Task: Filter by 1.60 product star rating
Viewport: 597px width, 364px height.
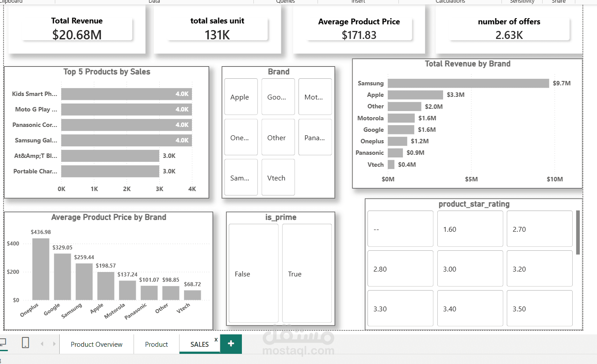Action: pyautogui.click(x=470, y=229)
